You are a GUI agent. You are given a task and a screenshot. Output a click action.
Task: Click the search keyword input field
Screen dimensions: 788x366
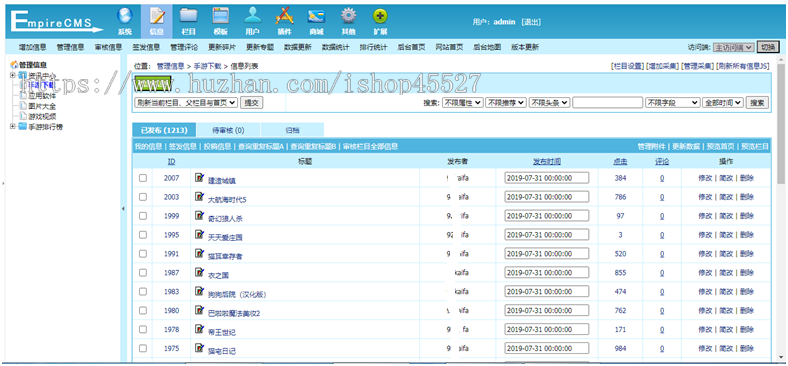coord(608,103)
